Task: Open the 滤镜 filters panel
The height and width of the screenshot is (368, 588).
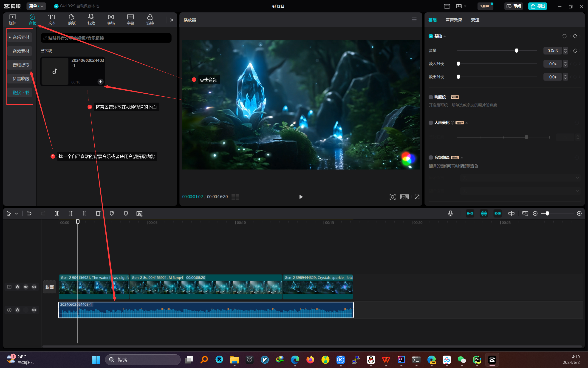Action: (150, 20)
